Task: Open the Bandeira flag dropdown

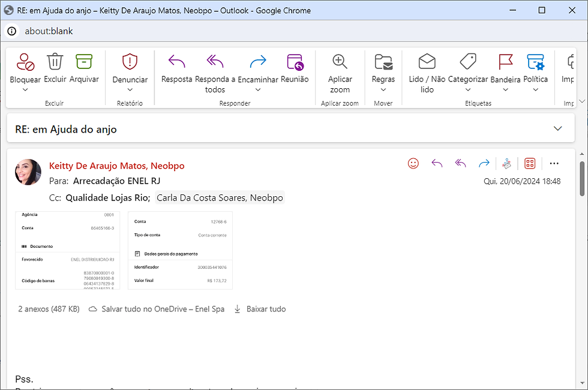Action: [505, 90]
